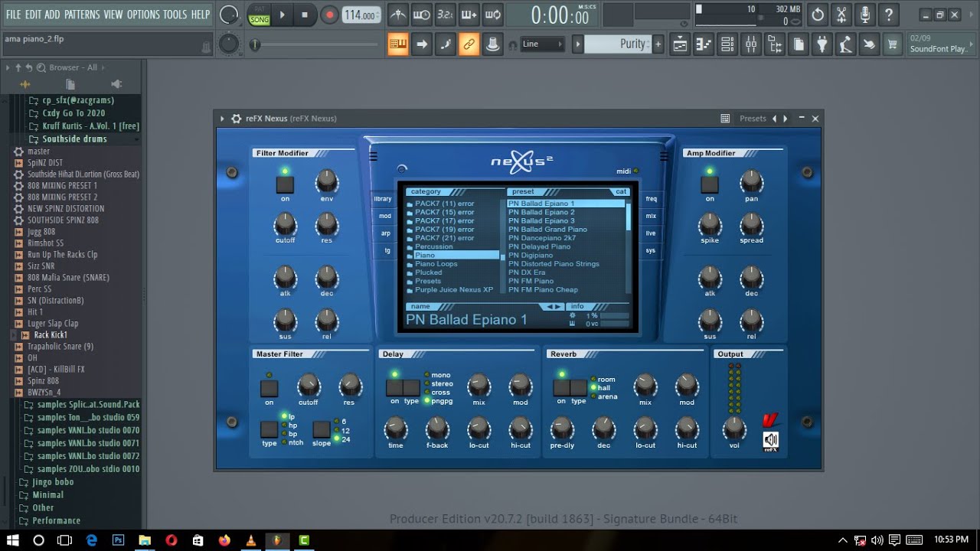Go to next preset with Presets right arrow
This screenshot has width=980, height=551.
pyautogui.click(x=785, y=119)
